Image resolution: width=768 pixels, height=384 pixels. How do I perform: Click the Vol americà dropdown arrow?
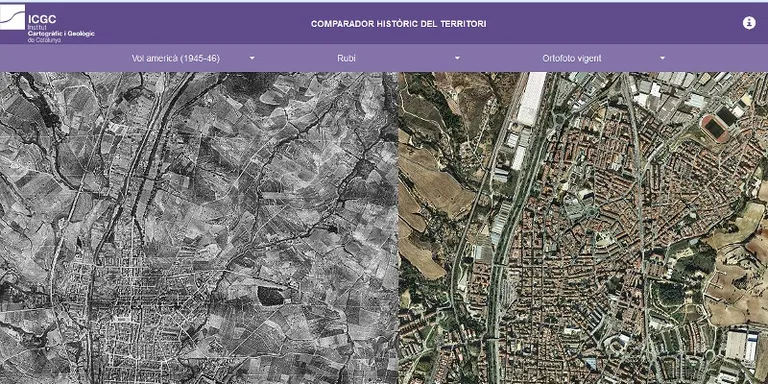pos(252,58)
